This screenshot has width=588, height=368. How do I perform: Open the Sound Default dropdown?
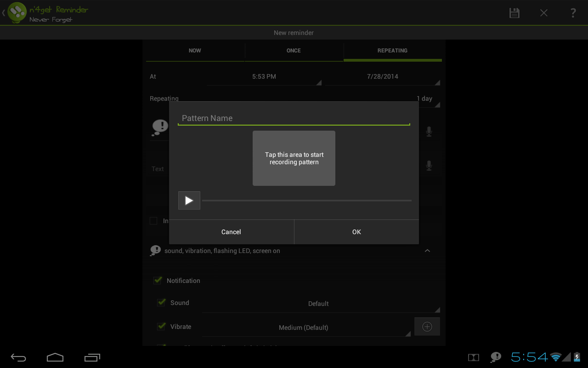[x=321, y=304]
